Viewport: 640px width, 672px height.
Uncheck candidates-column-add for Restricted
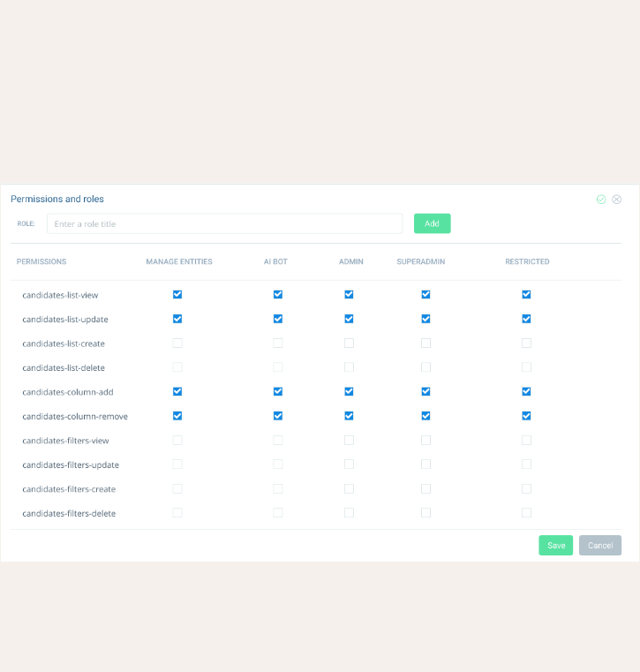click(x=526, y=391)
